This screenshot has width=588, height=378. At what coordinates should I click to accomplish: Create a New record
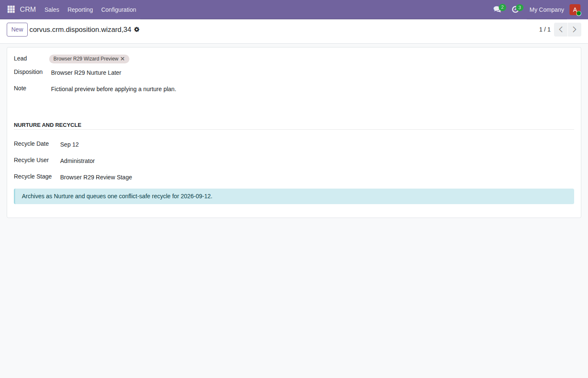pyautogui.click(x=17, y=29)
